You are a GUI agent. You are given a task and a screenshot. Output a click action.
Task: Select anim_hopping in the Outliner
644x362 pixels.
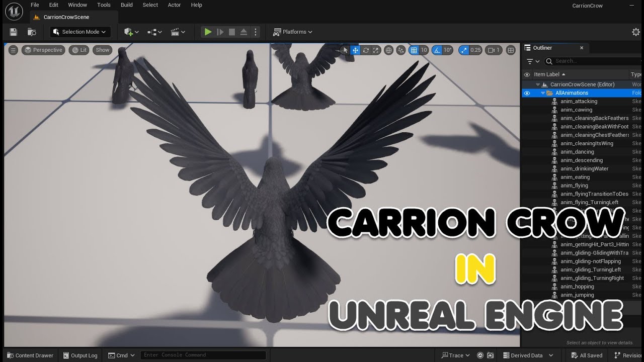(577, 287)
